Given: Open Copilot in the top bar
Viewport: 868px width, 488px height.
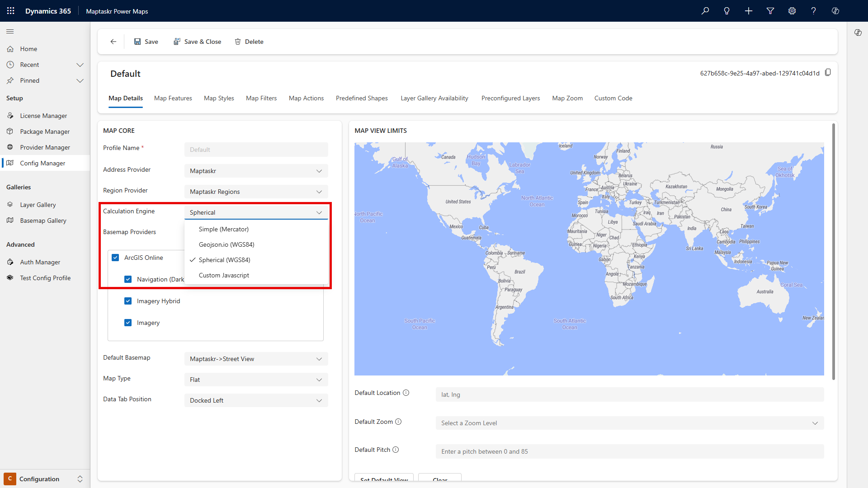Looking at the screenshot, I should 835,11.
